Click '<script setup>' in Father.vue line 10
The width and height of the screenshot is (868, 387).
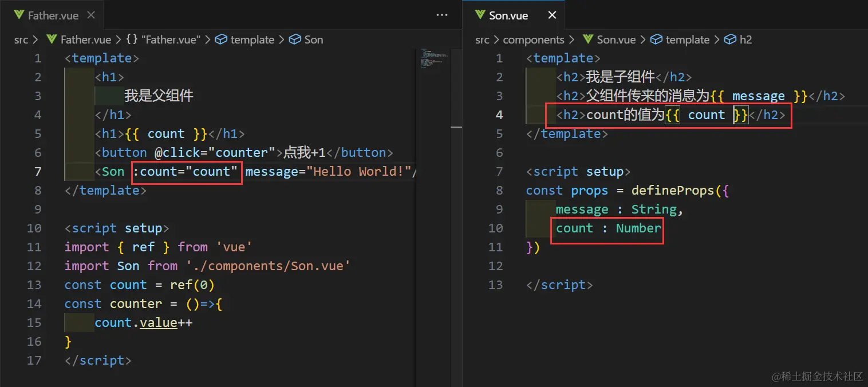click(117, 228)
